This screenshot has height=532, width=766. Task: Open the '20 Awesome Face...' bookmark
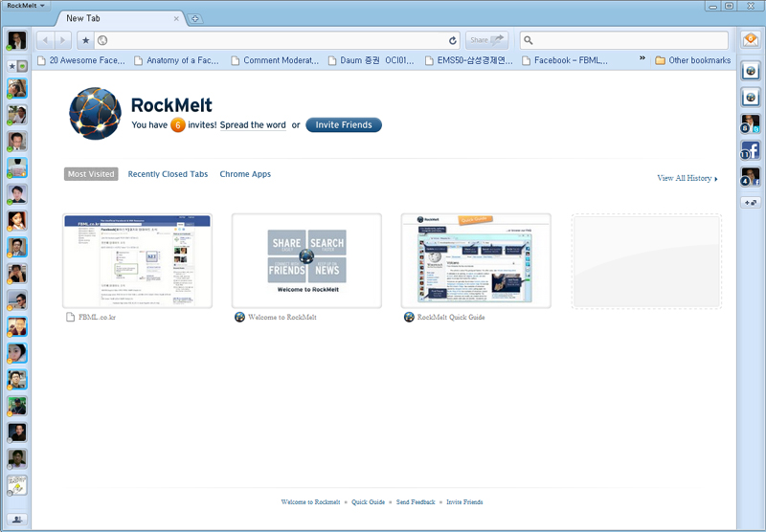point(81,60)
